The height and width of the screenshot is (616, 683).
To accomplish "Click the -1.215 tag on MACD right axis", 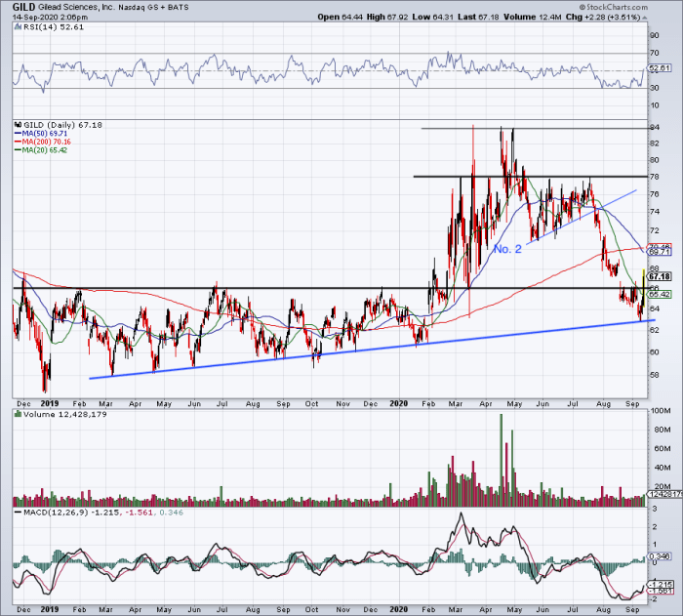I will tap(661, 584).
